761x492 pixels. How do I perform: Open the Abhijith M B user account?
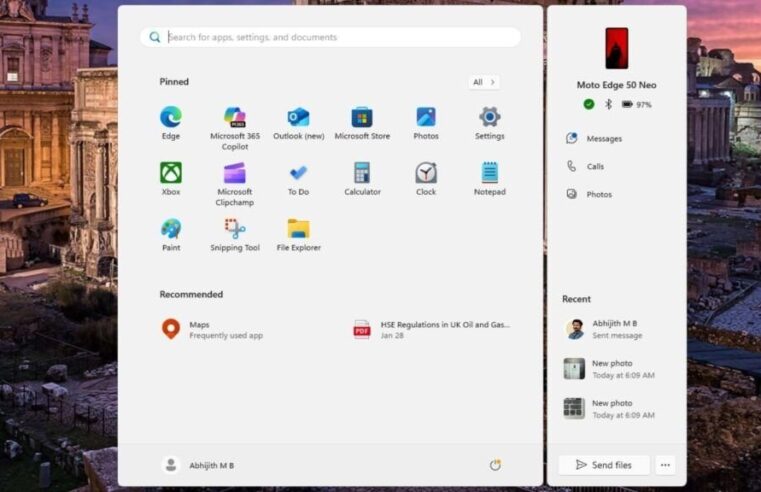[x=198, y=465]
